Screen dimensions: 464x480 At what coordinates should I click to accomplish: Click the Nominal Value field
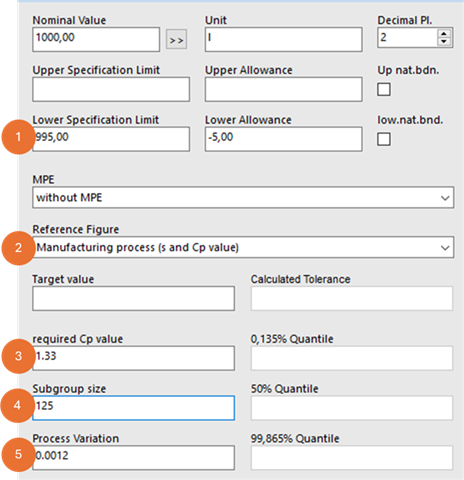coord(96,39)
